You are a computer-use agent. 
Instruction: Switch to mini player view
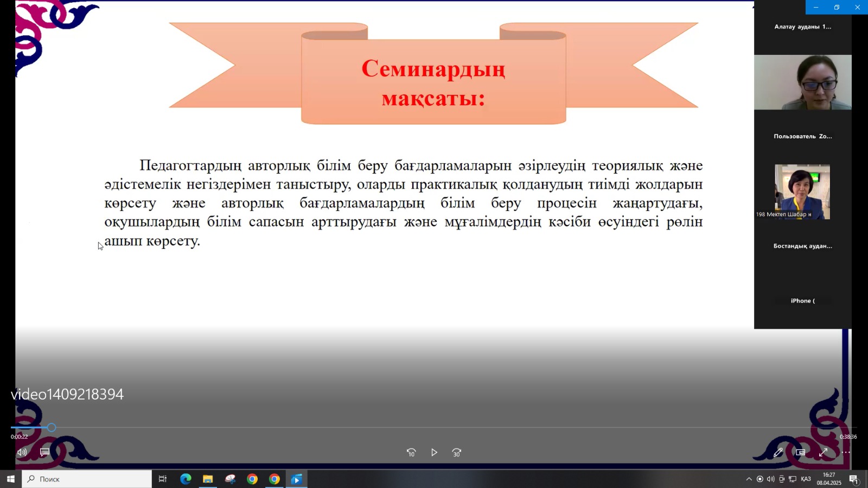pos(801,452)
